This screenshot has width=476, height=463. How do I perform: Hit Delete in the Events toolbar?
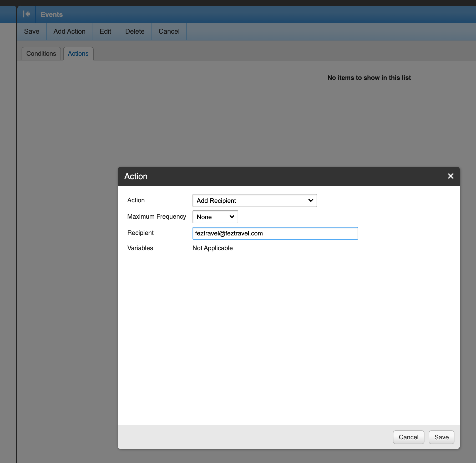click(135, 32)
